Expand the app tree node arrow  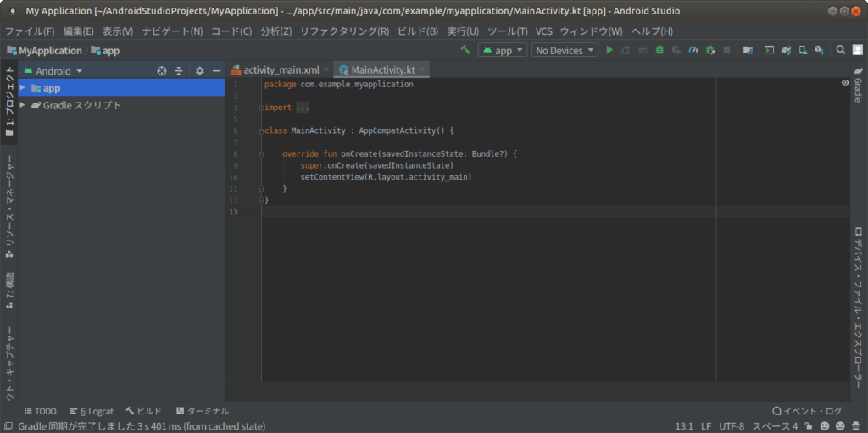coord(22,87)
